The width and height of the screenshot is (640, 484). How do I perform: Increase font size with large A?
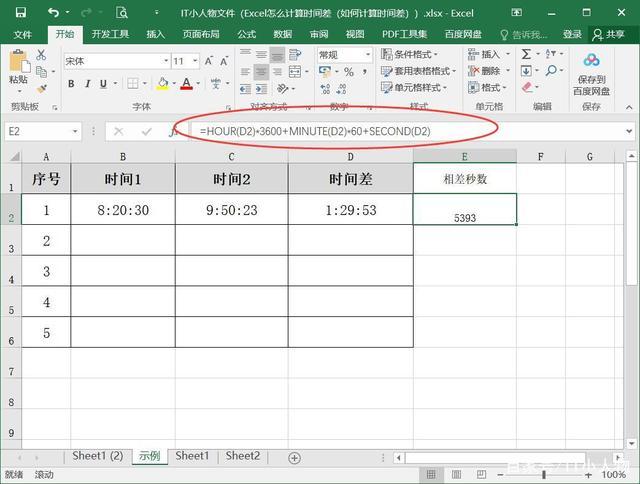click(209, 61)
